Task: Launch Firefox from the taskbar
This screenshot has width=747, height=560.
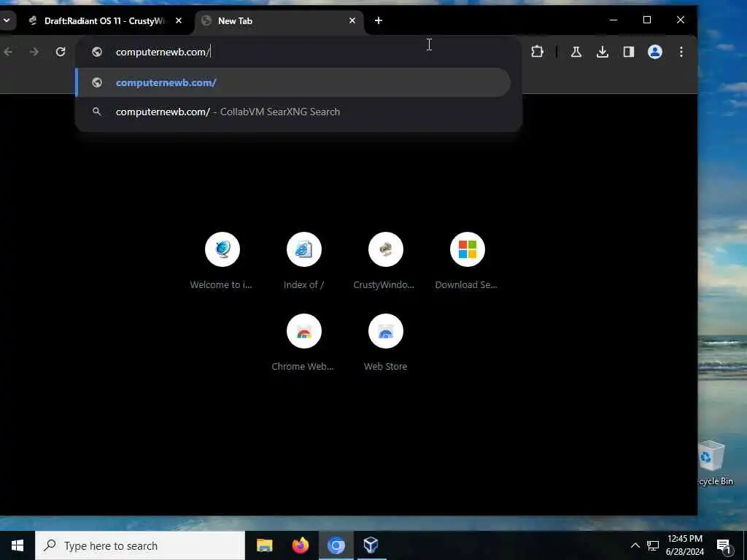Action: 300,545
